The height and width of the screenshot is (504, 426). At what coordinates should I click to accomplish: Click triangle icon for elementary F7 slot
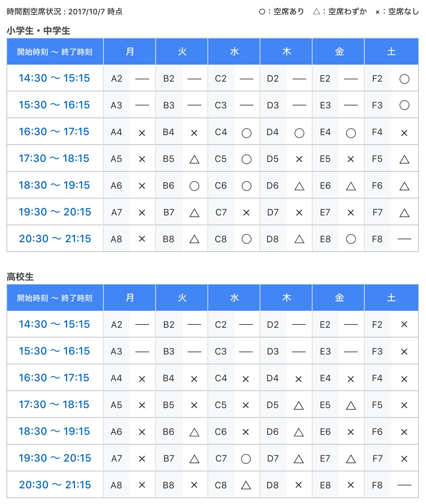pyautogui.click(x=404, y=213)
